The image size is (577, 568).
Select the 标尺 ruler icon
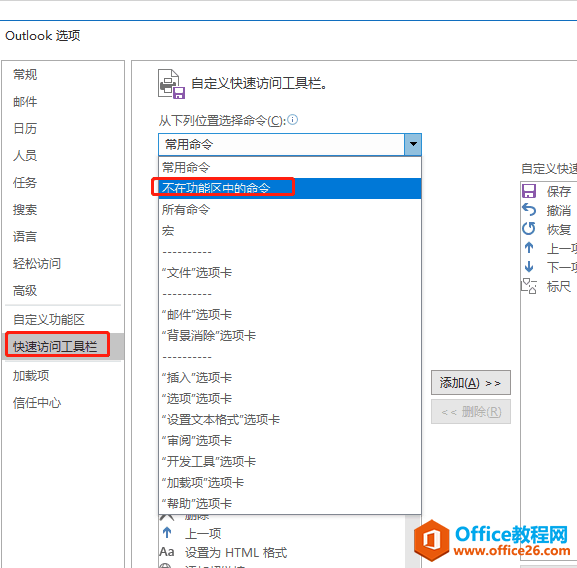tap(529, 286)
